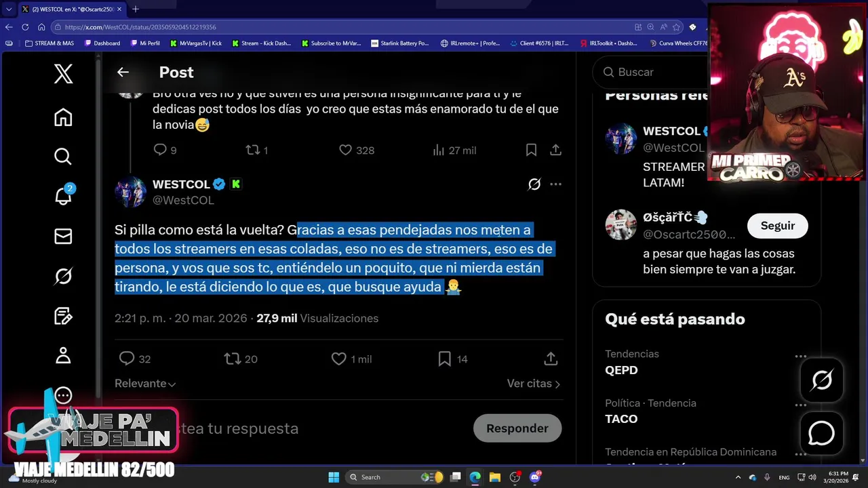Like WESTCOL's post with 1 mil likes
Viewport: 868px width, 488px height.
point(351,359)
